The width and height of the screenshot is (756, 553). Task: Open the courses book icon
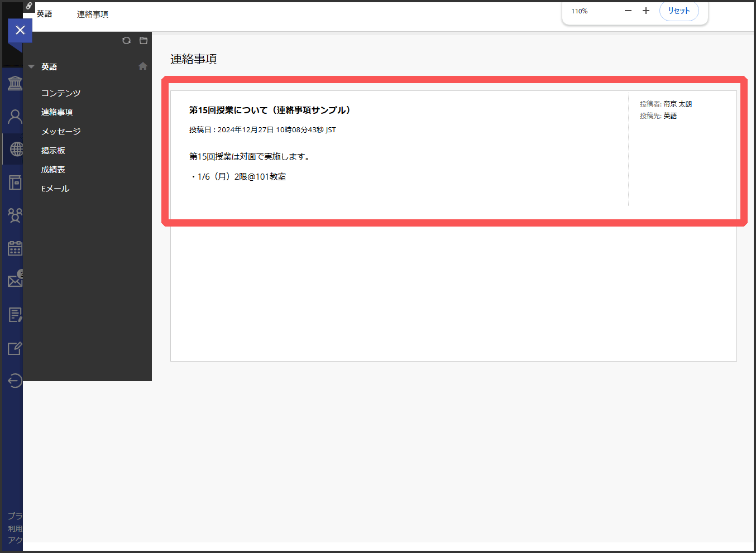pos(13,182)
